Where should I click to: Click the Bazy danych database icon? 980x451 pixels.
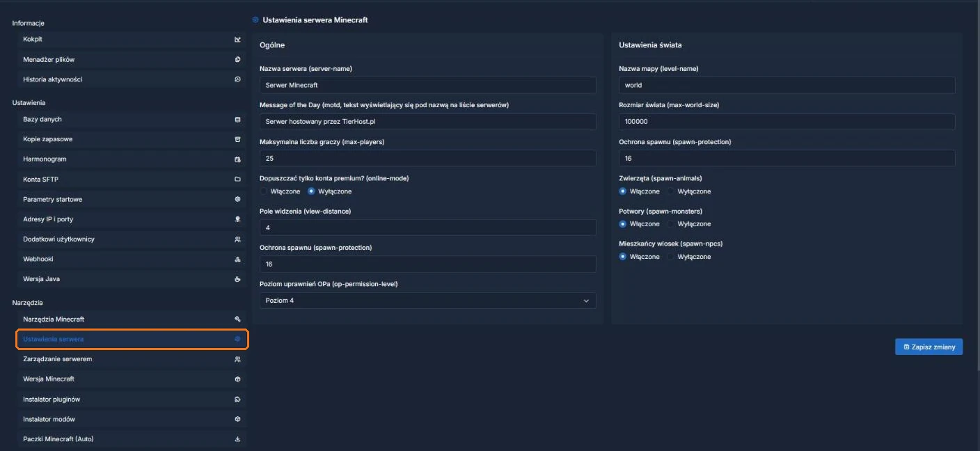(x=237, y=120)
